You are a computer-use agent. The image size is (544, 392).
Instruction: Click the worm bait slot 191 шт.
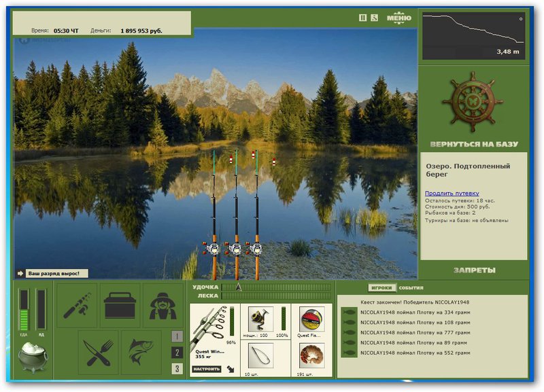311,356
